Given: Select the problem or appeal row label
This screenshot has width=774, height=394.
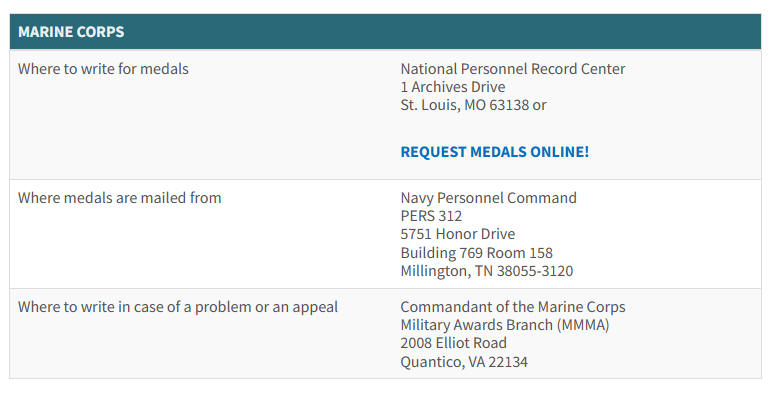Looking at the screenshot, I should click(178, 307).
